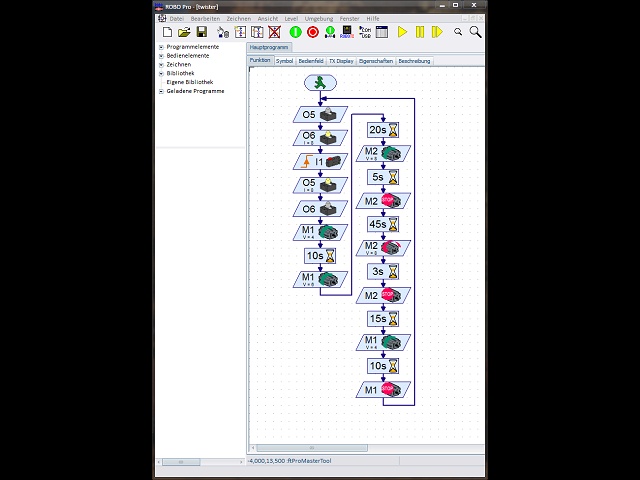Open the interface test window
Screen dimensions: 640x480
pyautogui.click(x=382, y=32)
